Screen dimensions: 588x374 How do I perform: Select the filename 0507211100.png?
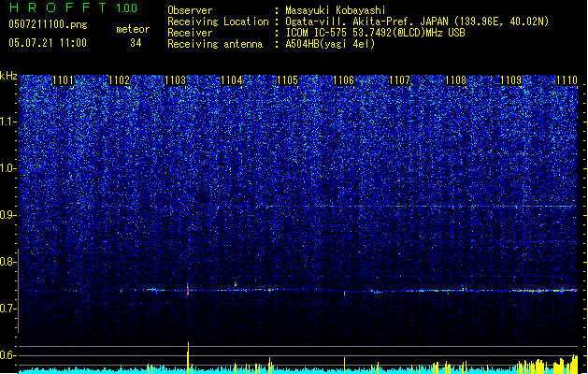pos(48,24)
